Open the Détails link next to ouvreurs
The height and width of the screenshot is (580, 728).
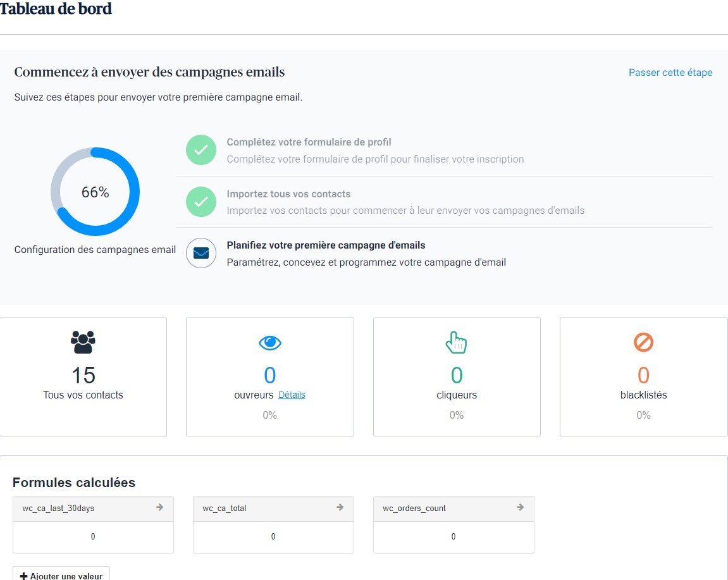point(292,395)
